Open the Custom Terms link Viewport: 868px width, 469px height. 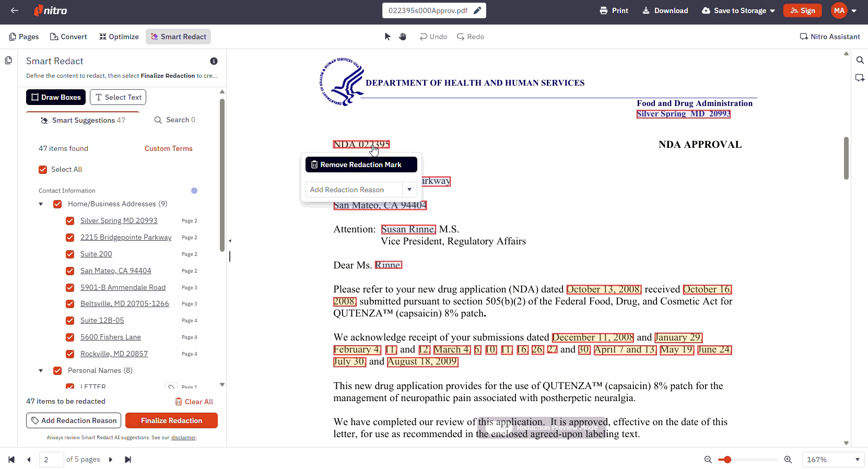[169, 149]
